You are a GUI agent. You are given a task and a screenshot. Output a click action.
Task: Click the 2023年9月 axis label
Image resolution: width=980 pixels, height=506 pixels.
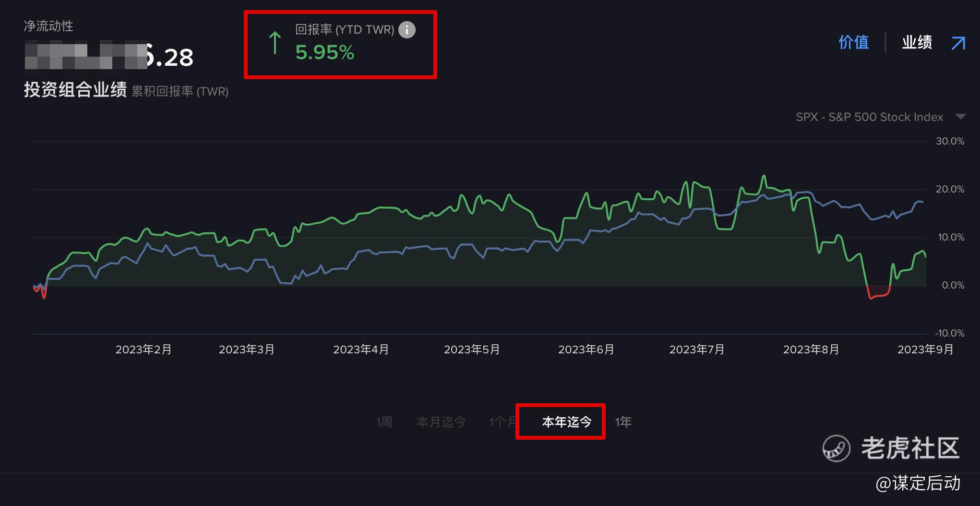pyautogui.click(x=925, y=349)
